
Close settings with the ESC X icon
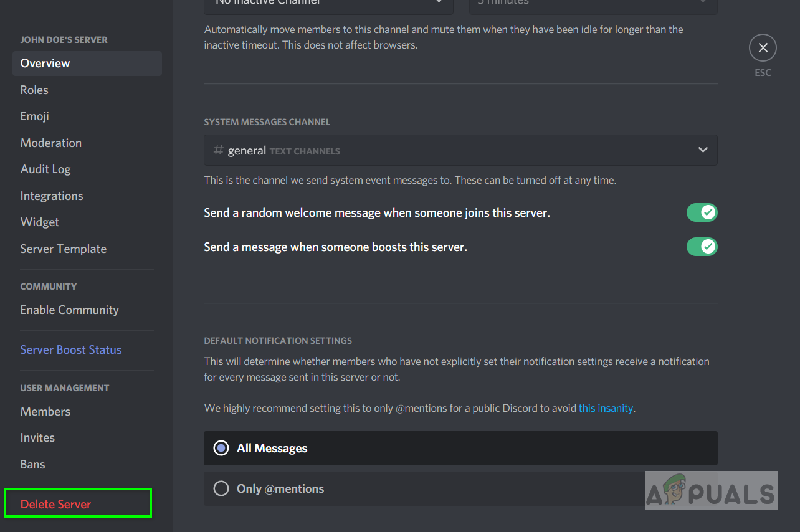tap(763, 48)
